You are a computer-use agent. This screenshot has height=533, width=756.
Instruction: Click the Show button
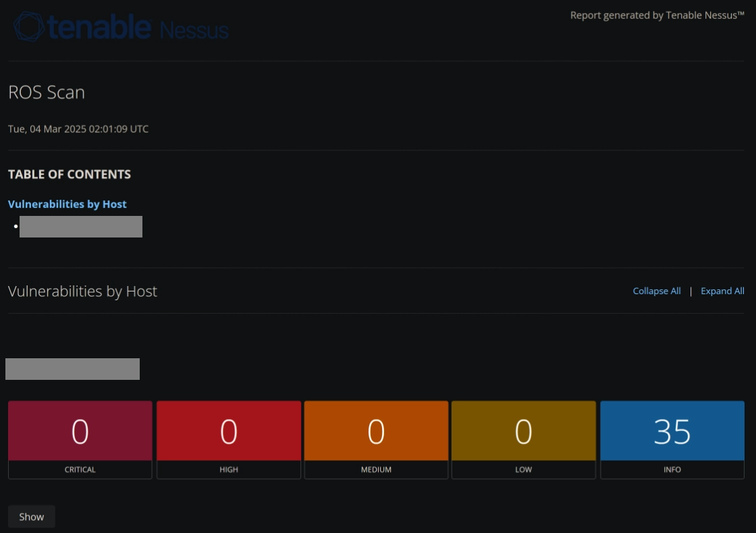(31, 517)
